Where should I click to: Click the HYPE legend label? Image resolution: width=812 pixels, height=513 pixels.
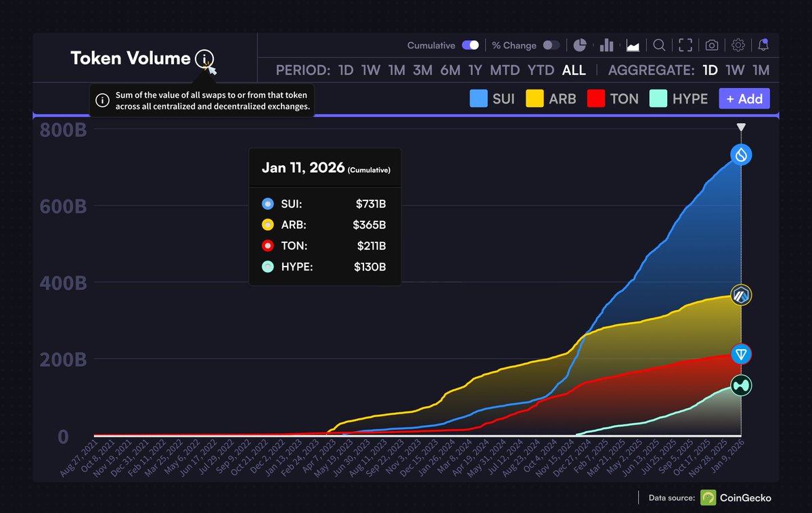[690, 99]
